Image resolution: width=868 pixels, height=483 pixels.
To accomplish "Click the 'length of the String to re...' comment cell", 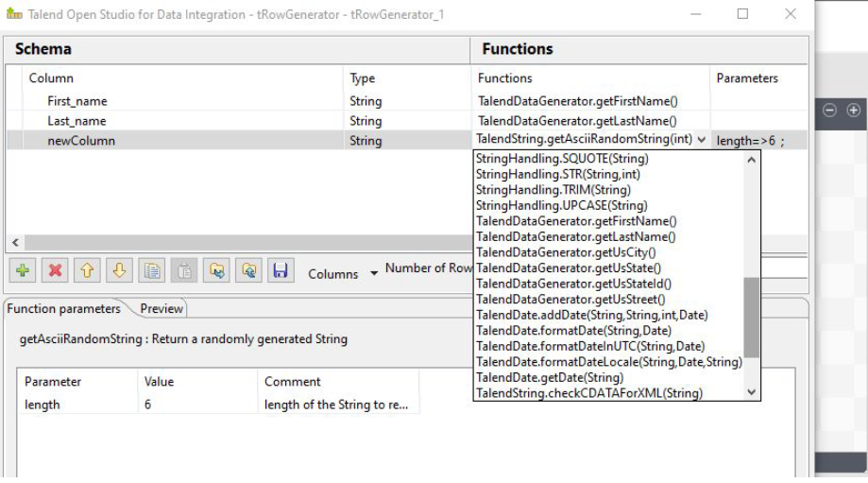I will [338, 405].
